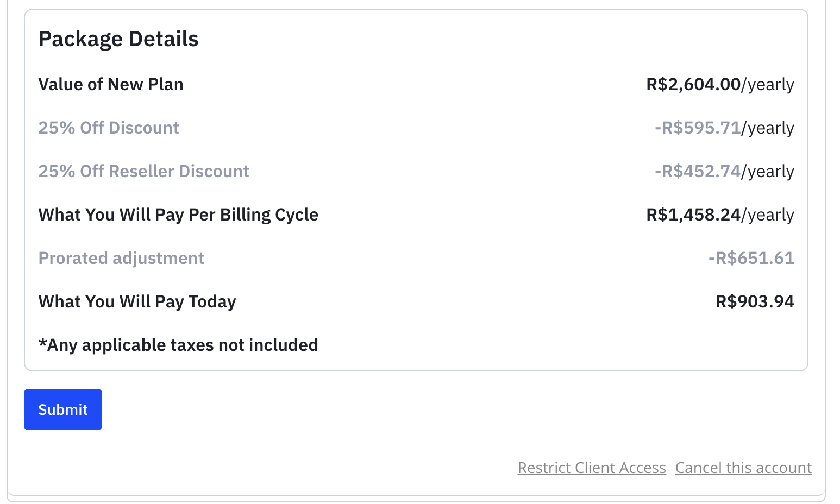Click the Cancel this account link
The width and height of the screenshot is (840, 504).
743,468
